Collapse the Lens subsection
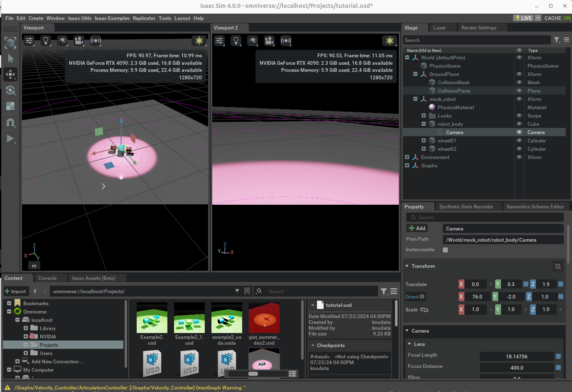Viewport: 572px width, 392px height. click(410, 344)
